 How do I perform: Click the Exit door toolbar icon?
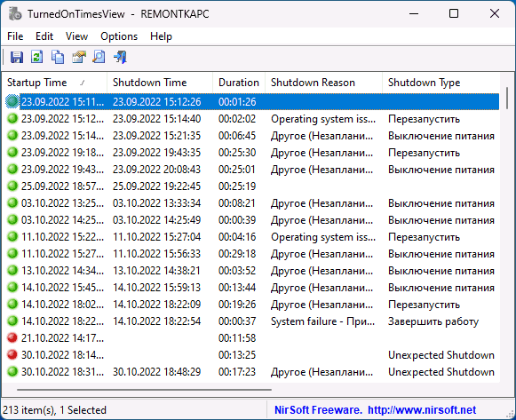(x=120, y=57)
